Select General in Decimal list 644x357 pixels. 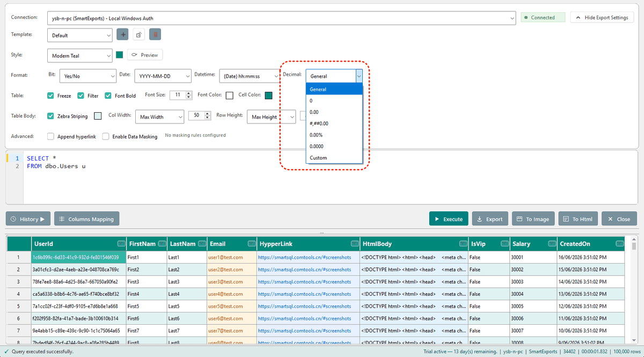[335, 90]
